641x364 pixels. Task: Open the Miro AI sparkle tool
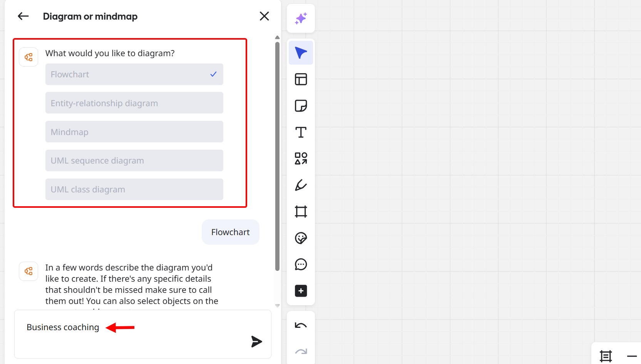[x=301, y=18]
